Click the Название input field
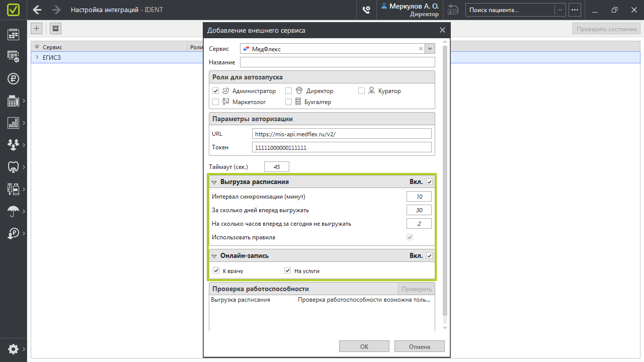The width and height of the screenshot is (644, 362). 337,62
